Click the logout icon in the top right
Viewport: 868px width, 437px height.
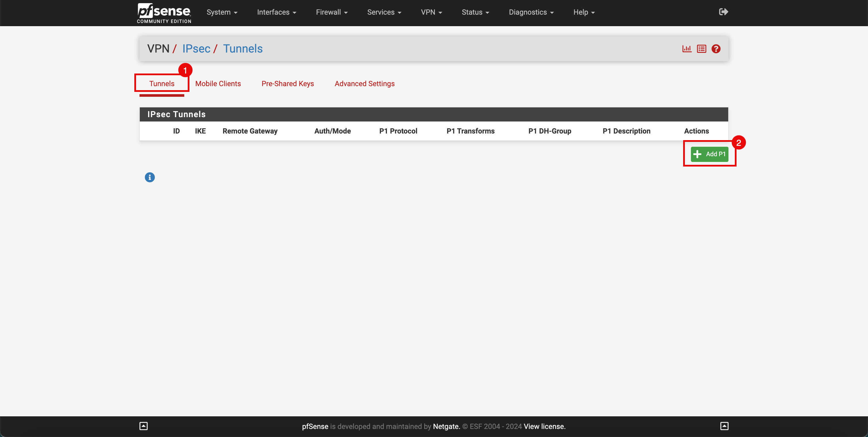tap(724, 12)
